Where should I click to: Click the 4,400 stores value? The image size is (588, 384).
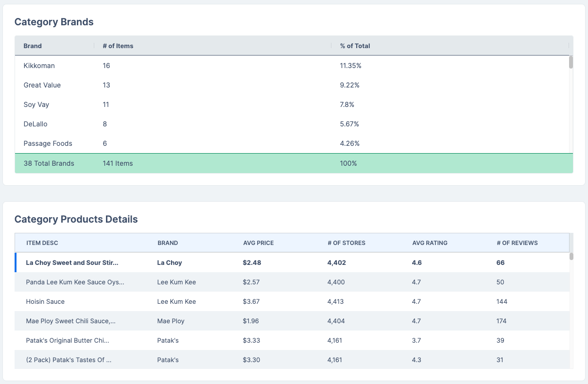point(336,282)
